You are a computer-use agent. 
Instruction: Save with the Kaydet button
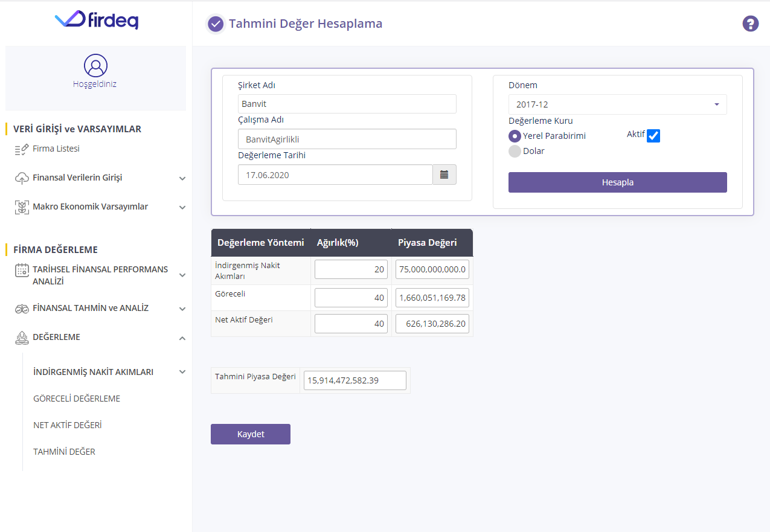click(x=250, y=434)
